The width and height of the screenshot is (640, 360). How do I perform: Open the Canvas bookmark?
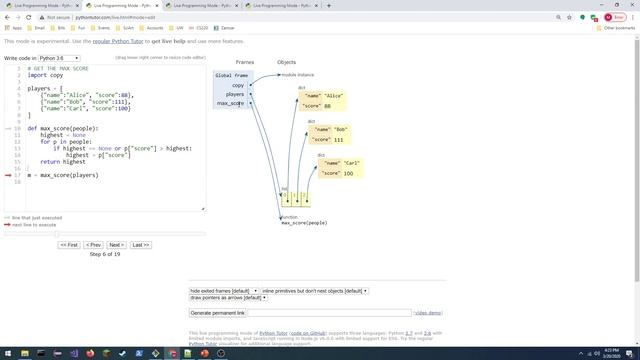tap(224, 28)
